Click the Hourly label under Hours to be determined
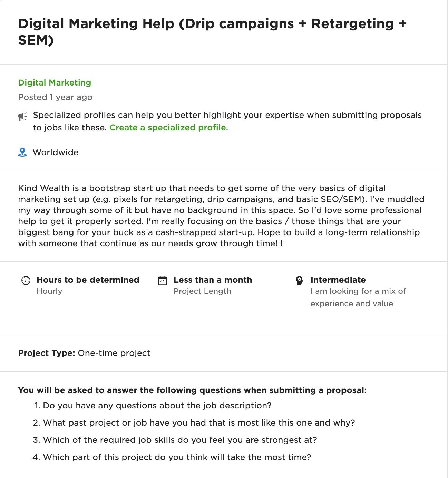 [x=49, y=291]
